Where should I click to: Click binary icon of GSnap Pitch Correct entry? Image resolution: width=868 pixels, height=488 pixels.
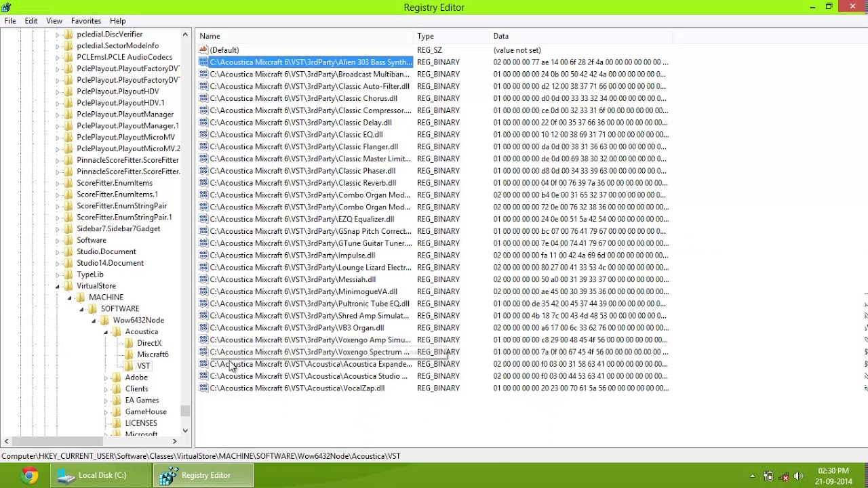(203, 231)
